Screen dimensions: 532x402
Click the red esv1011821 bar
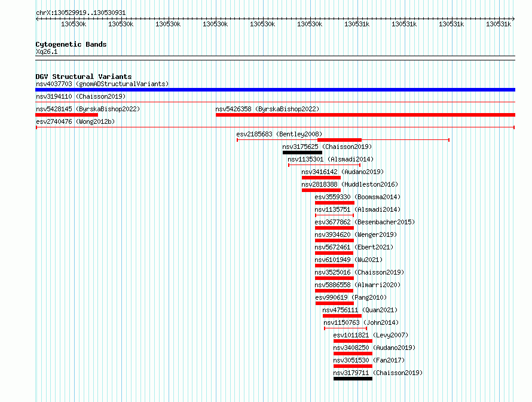tap(353, 341)
